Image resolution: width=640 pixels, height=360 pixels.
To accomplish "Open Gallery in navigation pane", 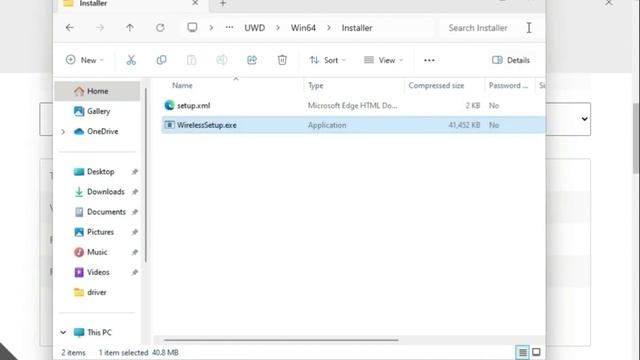I will point(98,111).
